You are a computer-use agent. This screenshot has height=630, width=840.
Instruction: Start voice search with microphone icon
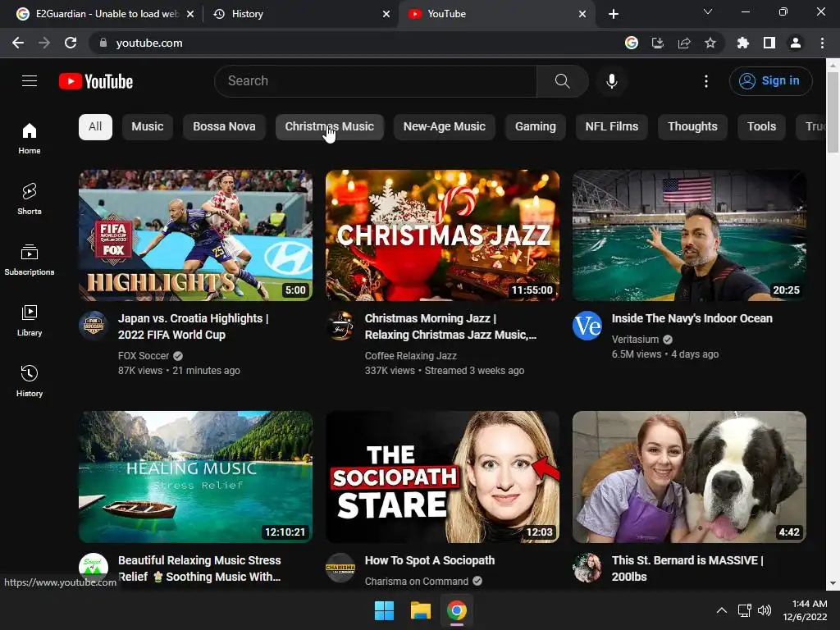(x=611, y=81)
